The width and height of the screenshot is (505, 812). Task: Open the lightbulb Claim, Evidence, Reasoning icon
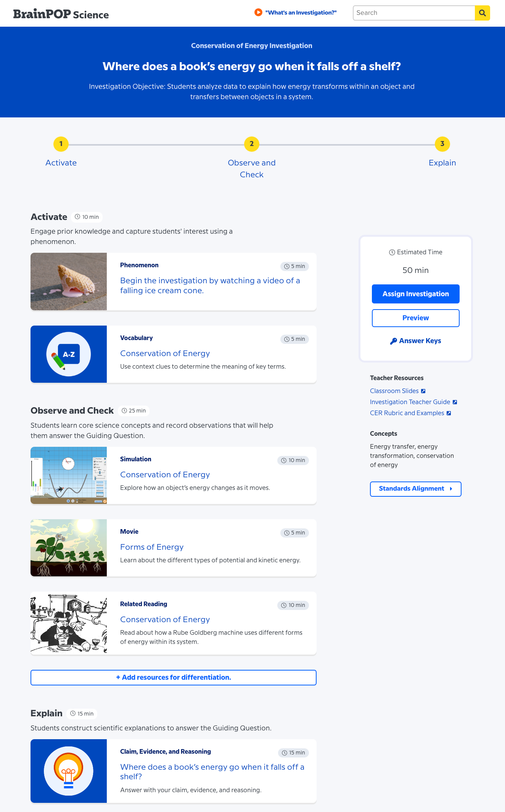coord(69,771)
